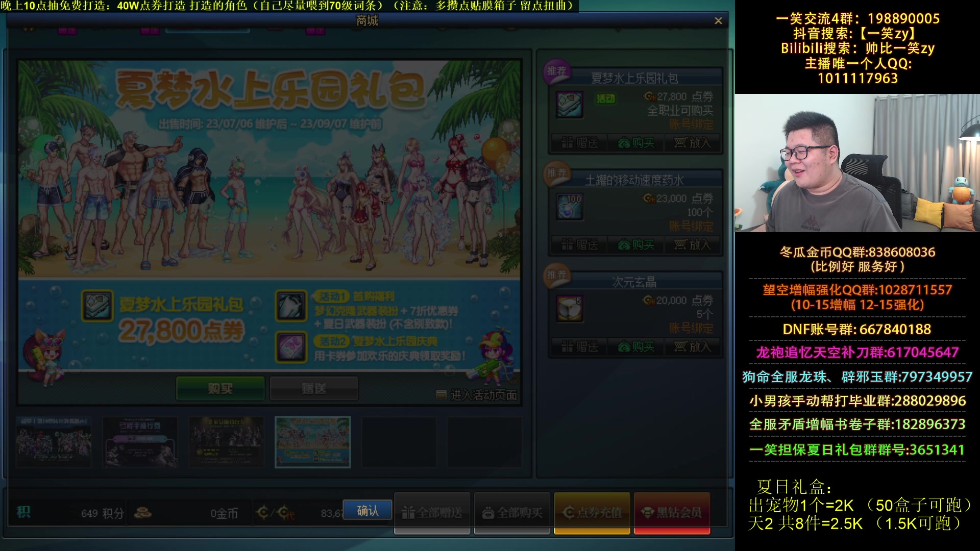The height and width of the screenshot is (551, 980).
Task: Select the second banner thumbnail 已经手排行榜
Action: (140, 442)
